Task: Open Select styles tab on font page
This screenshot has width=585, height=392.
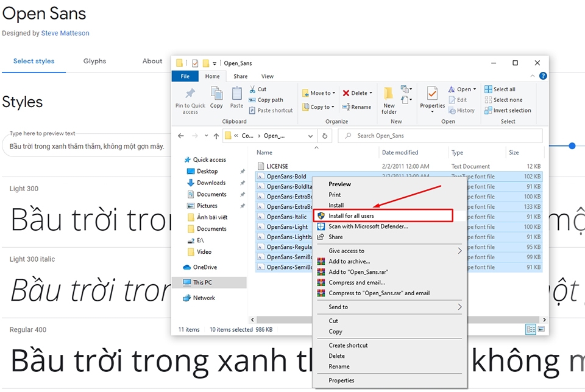Action: [34, 61]
